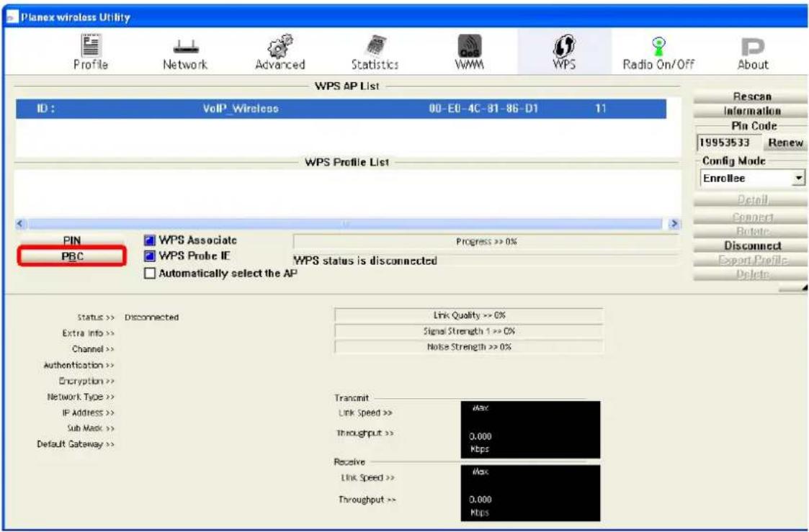Click the Progress 0% bar
The image size is (809, 532).
486,241
